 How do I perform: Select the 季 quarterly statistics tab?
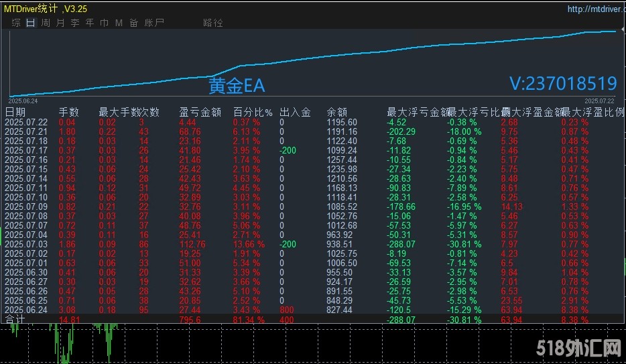[x=75, y=23]
